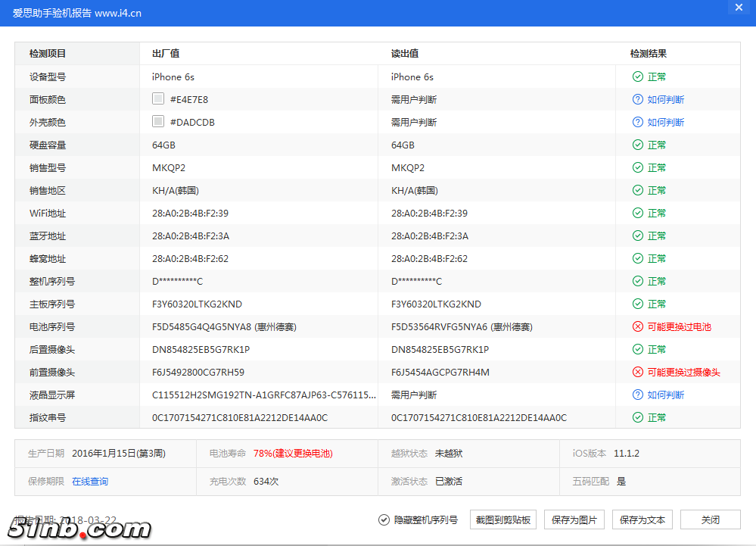Click the question mark icon for 面板颜色
The image size is (756, 546).
coord(638,99)
